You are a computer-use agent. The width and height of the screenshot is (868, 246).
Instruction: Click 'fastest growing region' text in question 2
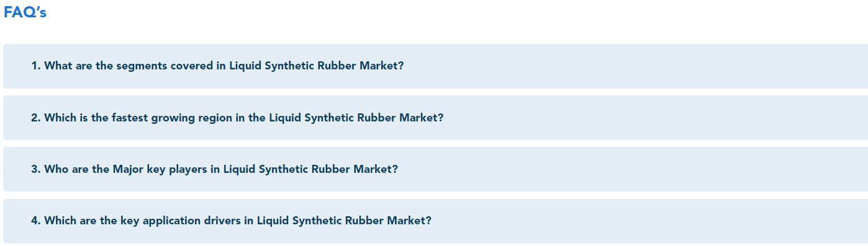[x=172, y=118]
